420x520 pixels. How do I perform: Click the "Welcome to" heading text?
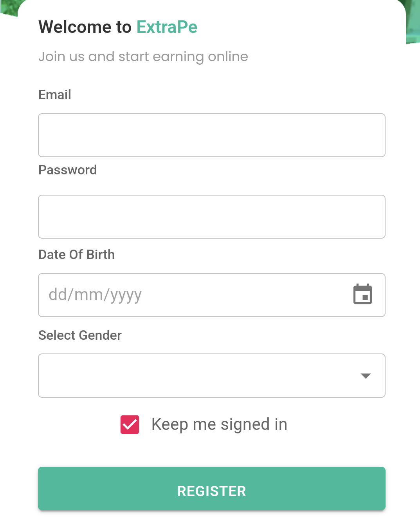pyautogui.click(x=85, y=27)
